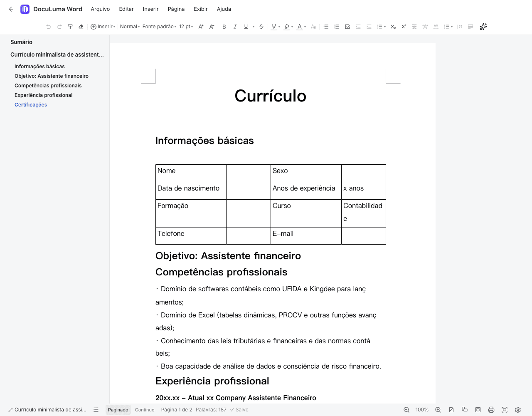Apply superscript formatting
This screenshot has width=532, height=416.
point(404,27)
